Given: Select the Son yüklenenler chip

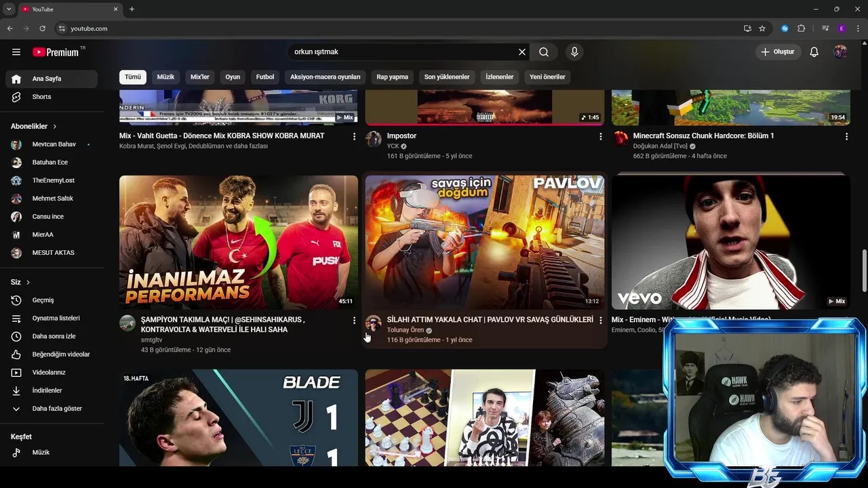Looking at the screenshot, I should [447, 77].
